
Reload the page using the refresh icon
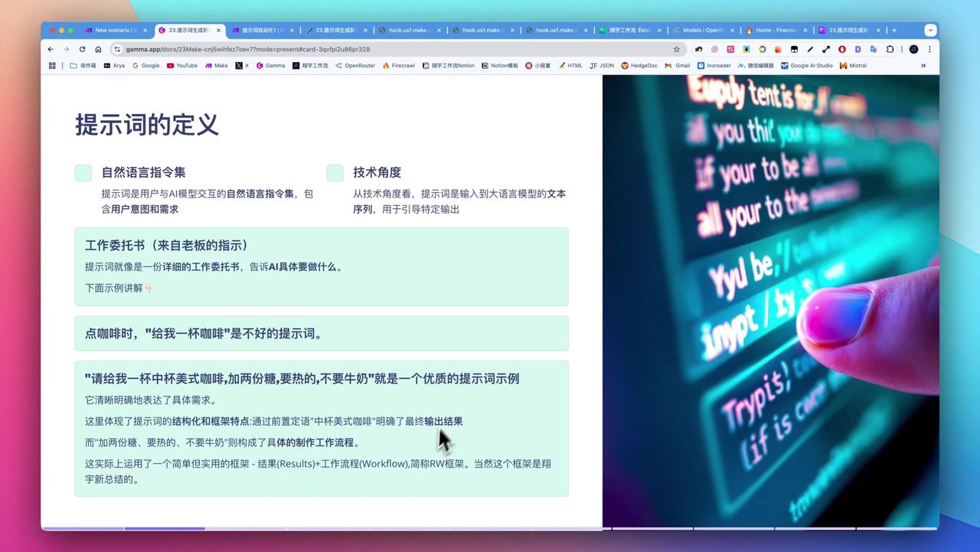82,49
